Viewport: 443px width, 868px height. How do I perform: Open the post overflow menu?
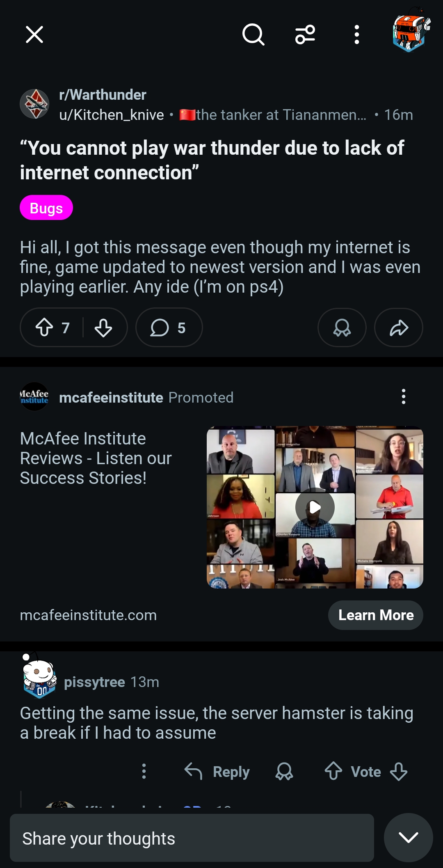tap(357, 34)
